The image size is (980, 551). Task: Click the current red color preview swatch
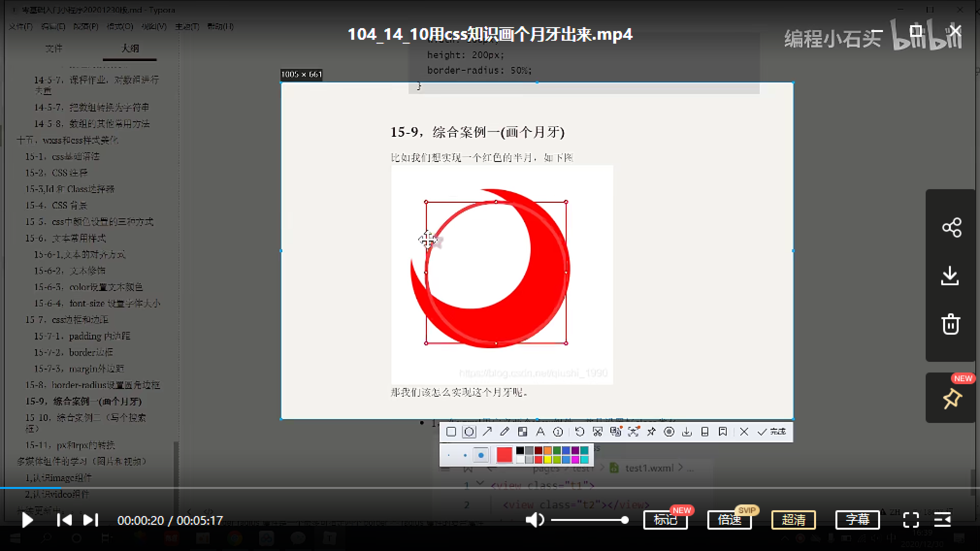click(504, 455)
